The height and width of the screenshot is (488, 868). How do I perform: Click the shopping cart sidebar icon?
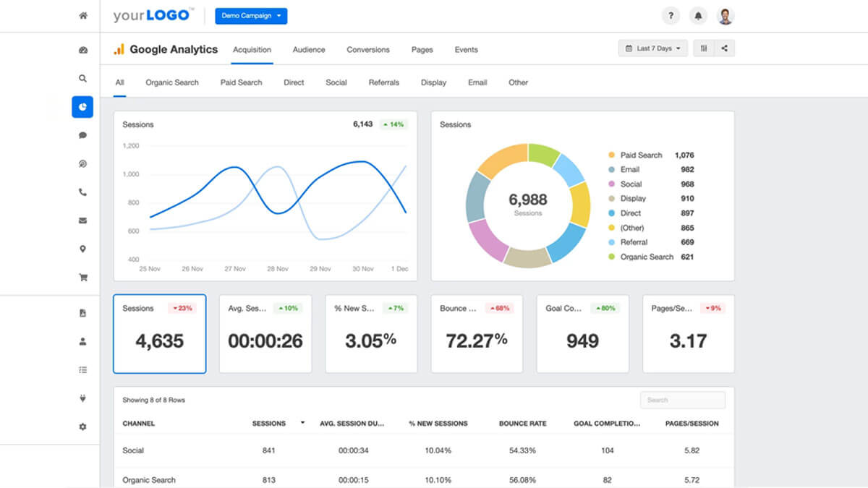(83, 276)
